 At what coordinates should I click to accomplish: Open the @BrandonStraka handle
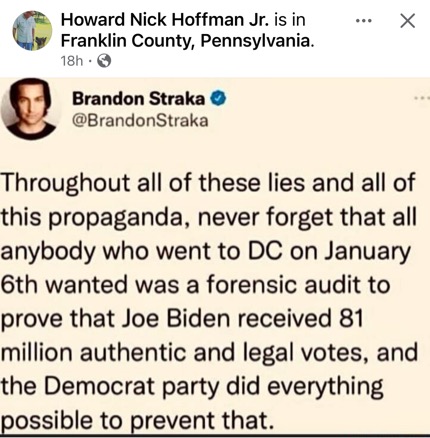tap(140, 121)
